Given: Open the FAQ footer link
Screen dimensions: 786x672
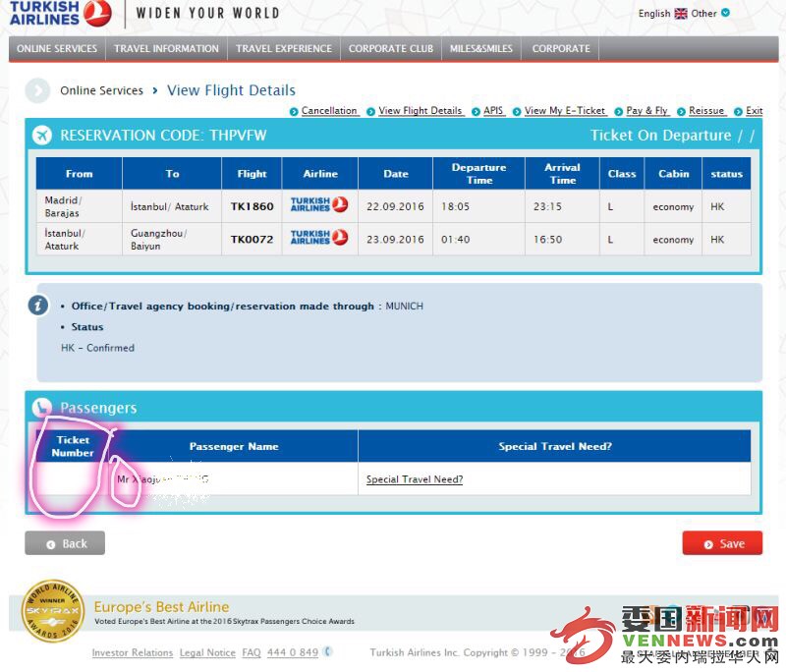Looking at the screenshot, I should [x=252, y=652].
